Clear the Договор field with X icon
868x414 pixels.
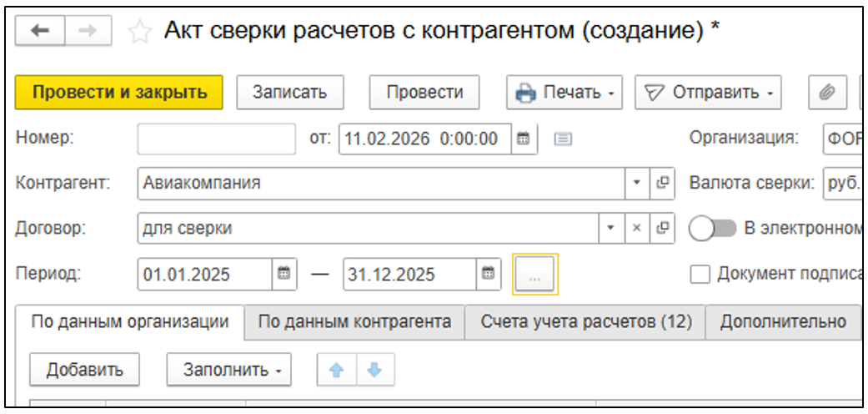click(x=635, y=228)
